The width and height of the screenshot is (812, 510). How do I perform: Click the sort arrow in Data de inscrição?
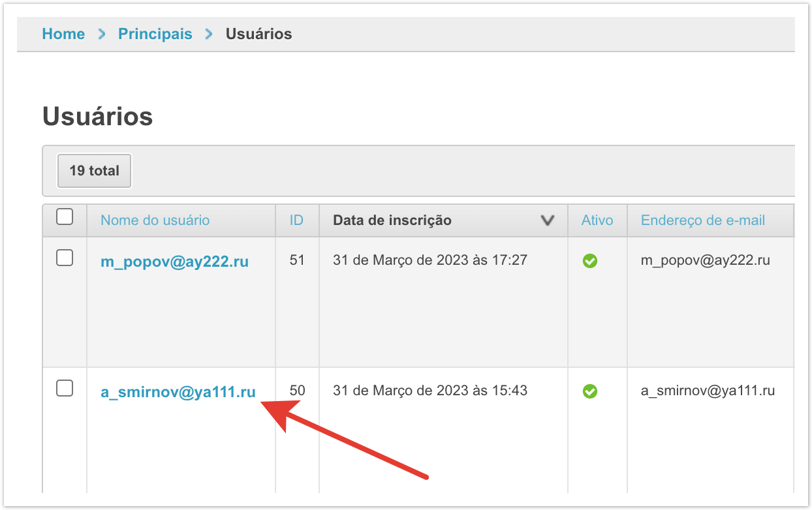(548, 220)
